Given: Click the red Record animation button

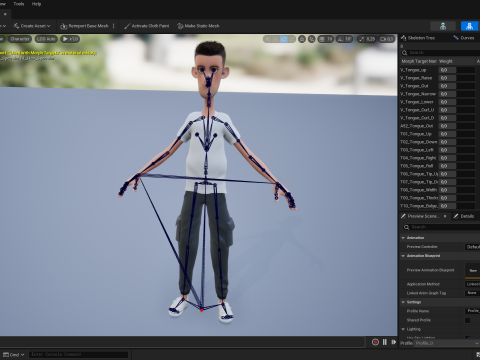Looking at the screenshot, I should point(375,342).
